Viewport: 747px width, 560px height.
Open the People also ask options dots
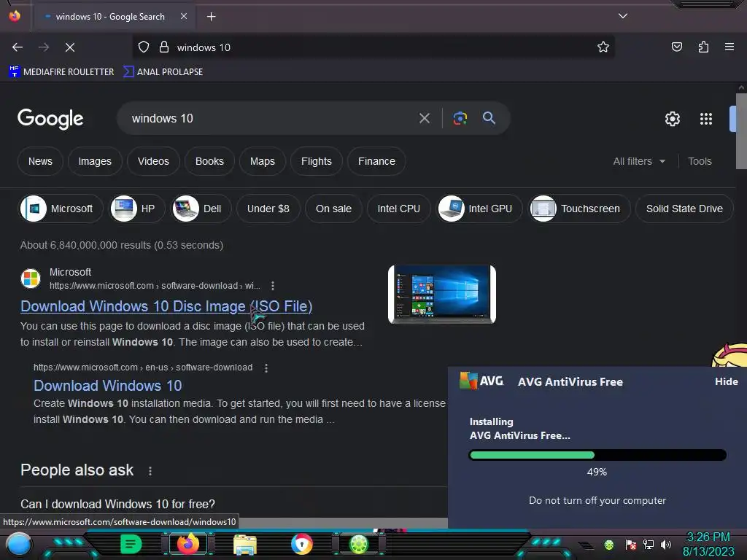tap(150, 471)
